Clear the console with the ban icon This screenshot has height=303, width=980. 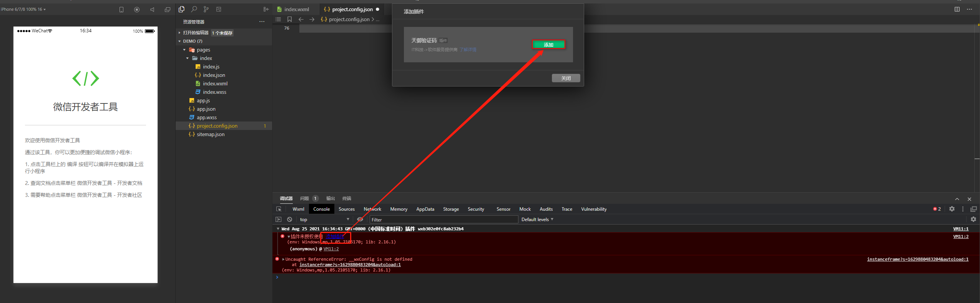pyautogui.click(x=290, y=220)
